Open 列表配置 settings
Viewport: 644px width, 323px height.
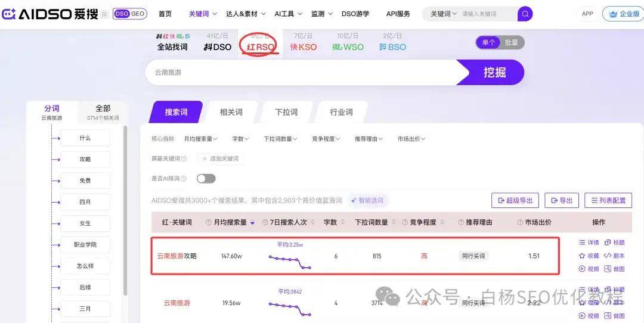[x=609, y=201]
